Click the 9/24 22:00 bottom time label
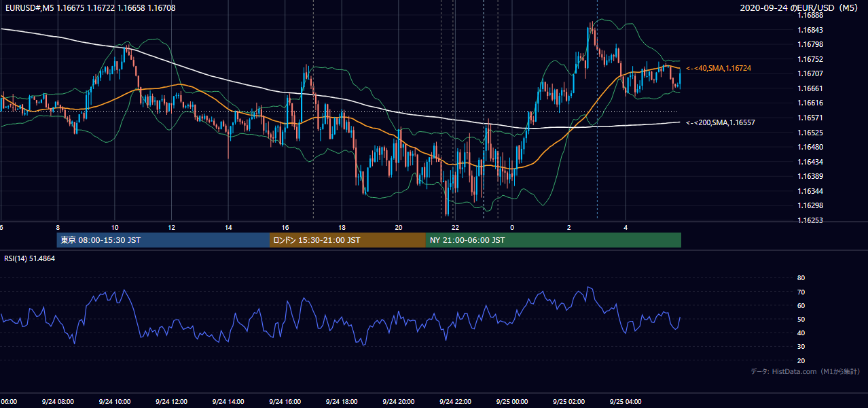Screen dimensions: 868x408 point(455,401)
